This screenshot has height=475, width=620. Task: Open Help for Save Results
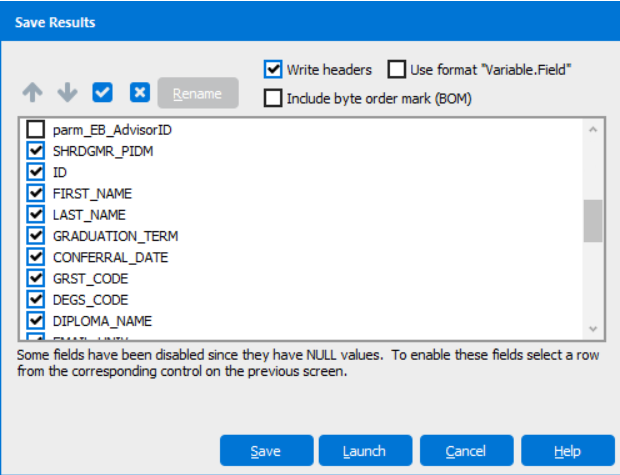pos(568,450)
